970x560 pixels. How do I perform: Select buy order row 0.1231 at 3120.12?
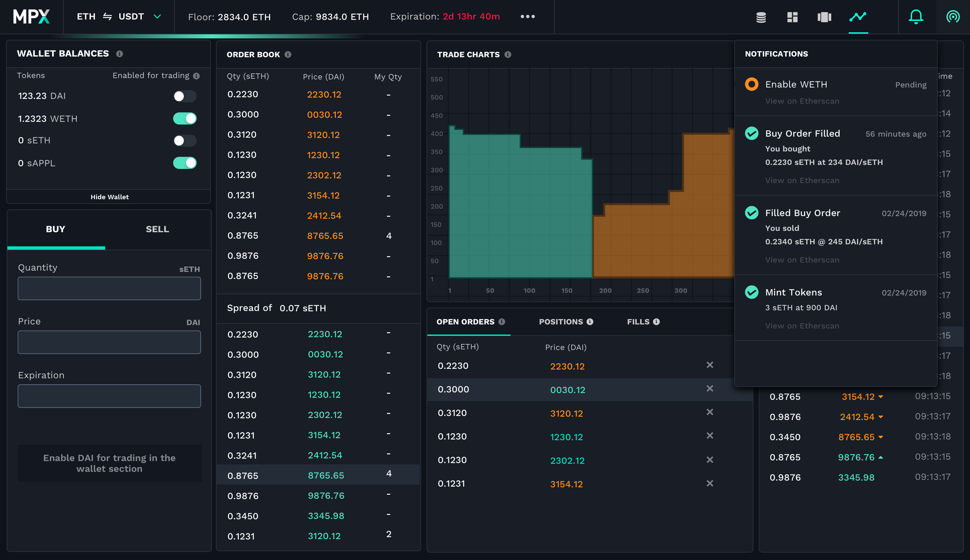coord(318,536)
